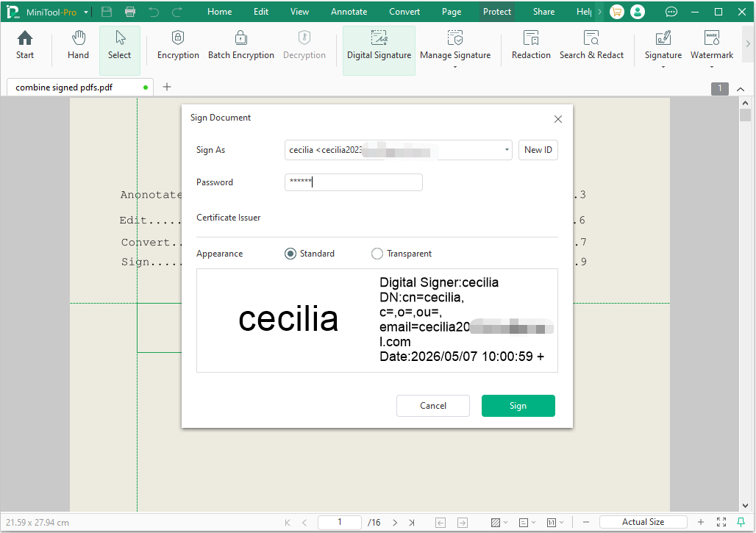Image resolution: width=756 pixels, height=533 pixels.
Task: Collapse the ribbon with the up chevron
Action: point(741,89)
